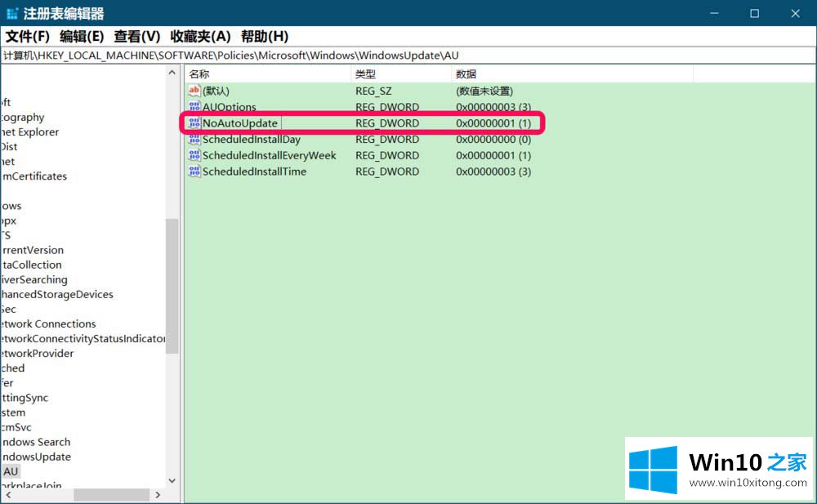The image size is (817, 504).
Task: Select the NoAutoUpdate value name
Action: 240,123
